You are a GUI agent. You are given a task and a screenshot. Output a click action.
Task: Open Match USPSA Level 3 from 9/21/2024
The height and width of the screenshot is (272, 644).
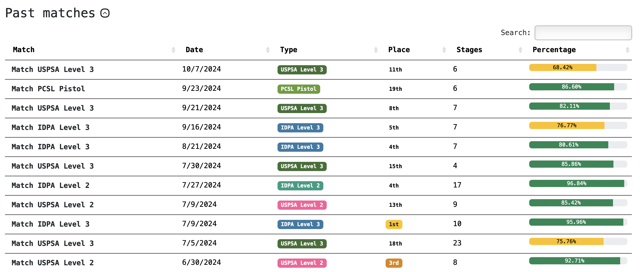[53, 108]
